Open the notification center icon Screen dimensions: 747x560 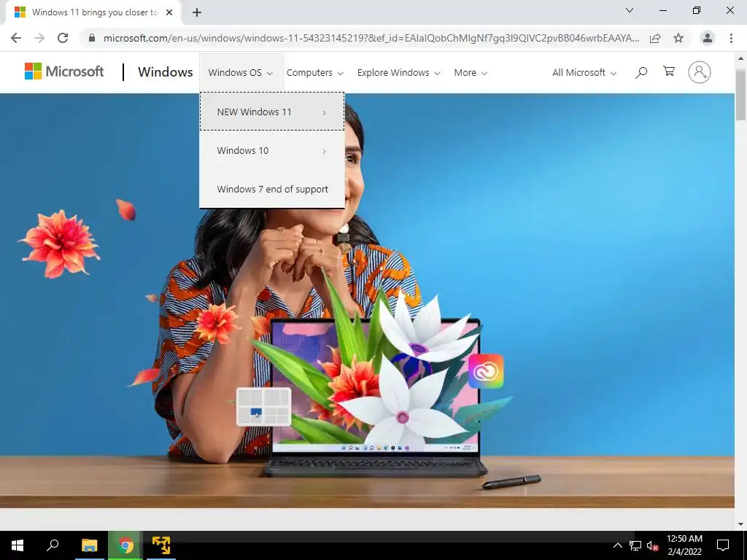pos(723,545)
